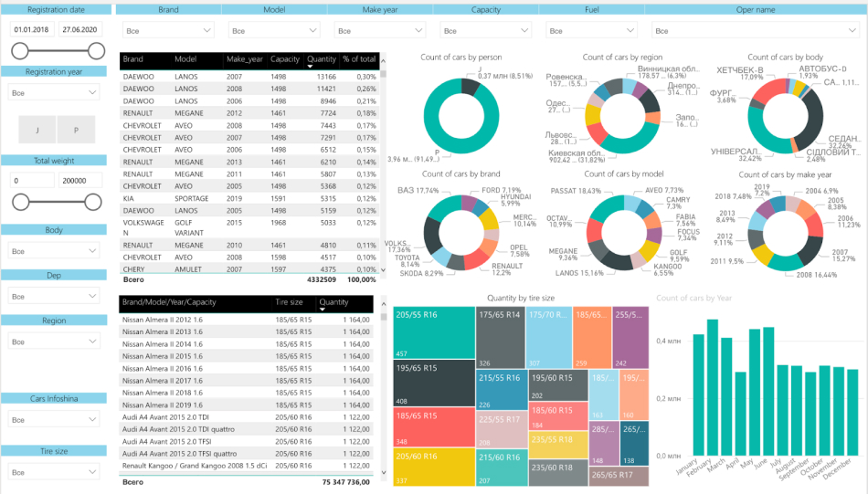Click the April bar in Count by Year chart

[740, 414]
